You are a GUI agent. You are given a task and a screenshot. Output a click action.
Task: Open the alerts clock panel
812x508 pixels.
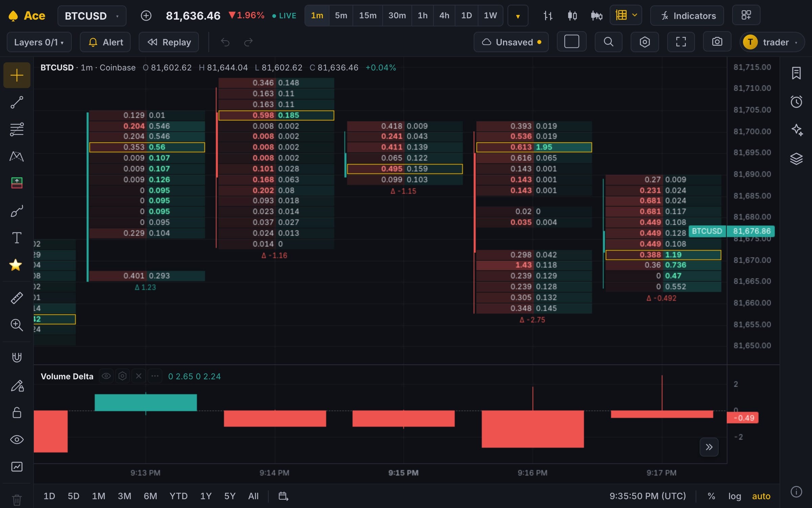coord(796,102)
